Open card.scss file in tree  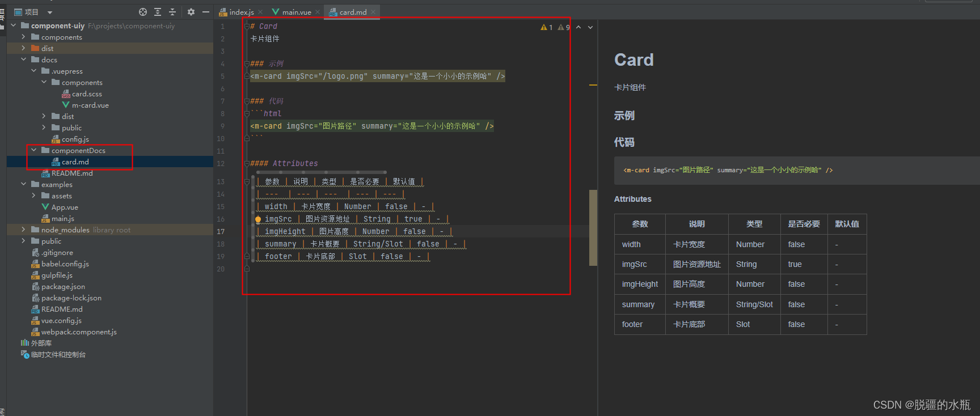[x=87, y=94]
